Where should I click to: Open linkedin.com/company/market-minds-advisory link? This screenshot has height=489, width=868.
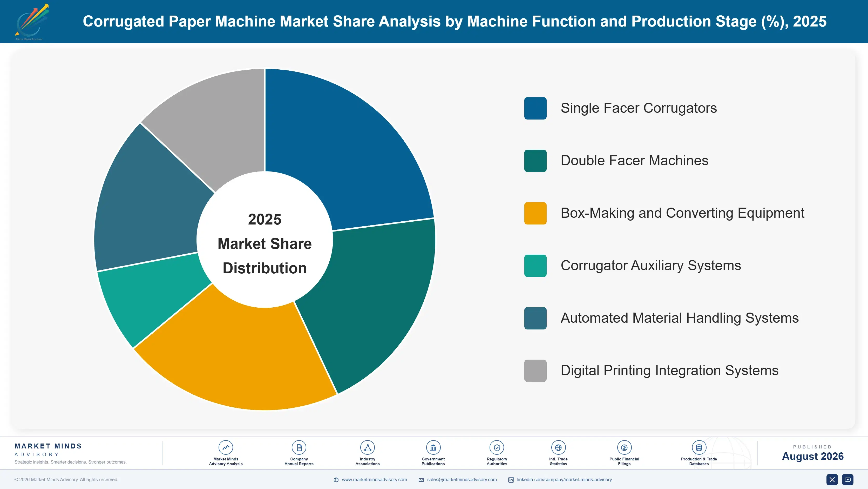click(x=564, y=480)
